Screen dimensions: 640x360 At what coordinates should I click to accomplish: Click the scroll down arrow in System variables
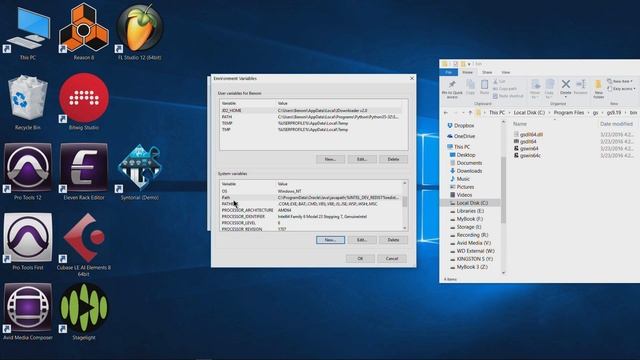tap(404, 228)
